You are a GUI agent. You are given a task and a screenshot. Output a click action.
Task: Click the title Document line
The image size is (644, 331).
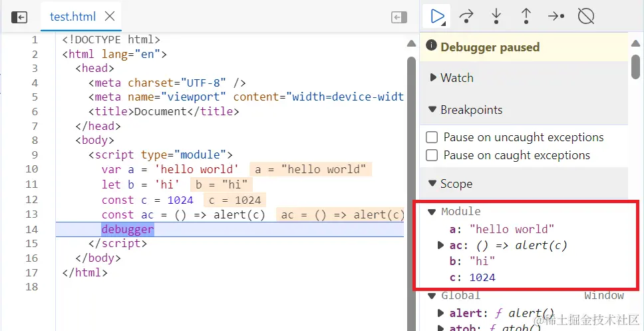coord(164,111)
